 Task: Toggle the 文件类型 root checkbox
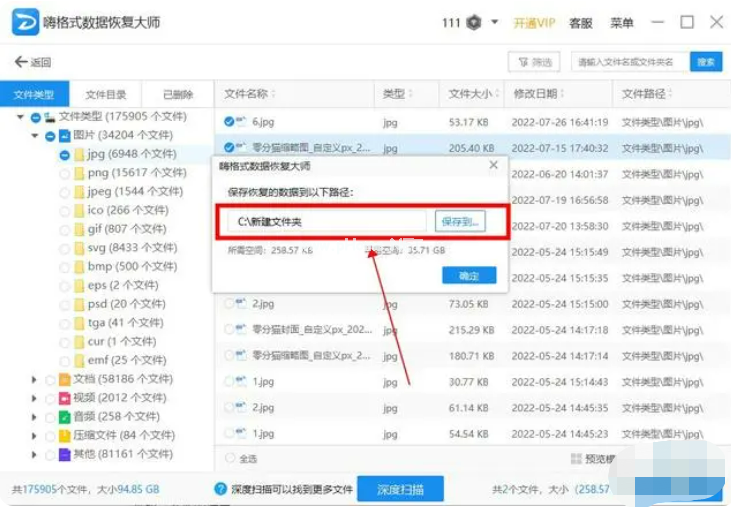click(35, 117)
